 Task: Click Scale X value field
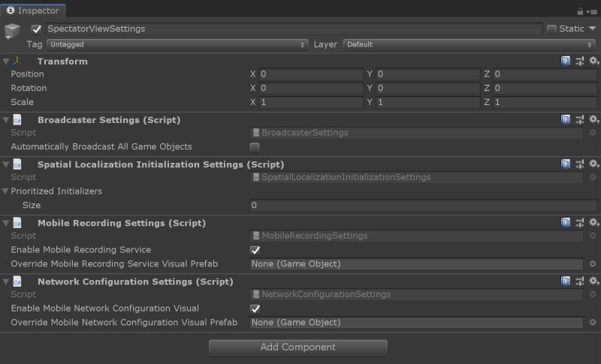click(311, 102)
